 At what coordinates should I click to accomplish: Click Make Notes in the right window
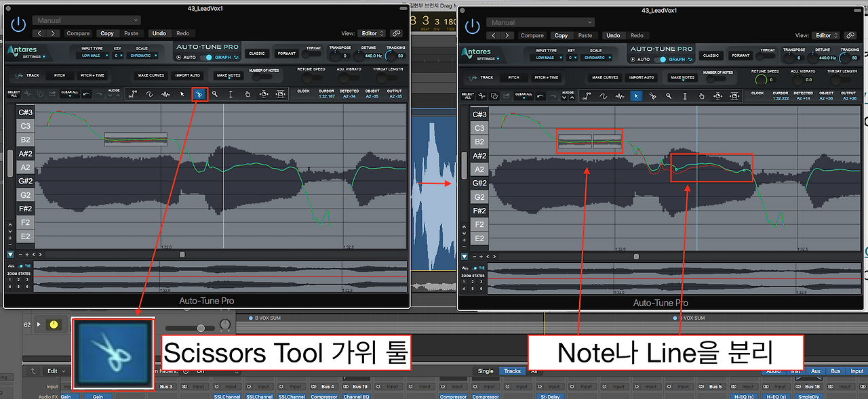coord(682,77)
